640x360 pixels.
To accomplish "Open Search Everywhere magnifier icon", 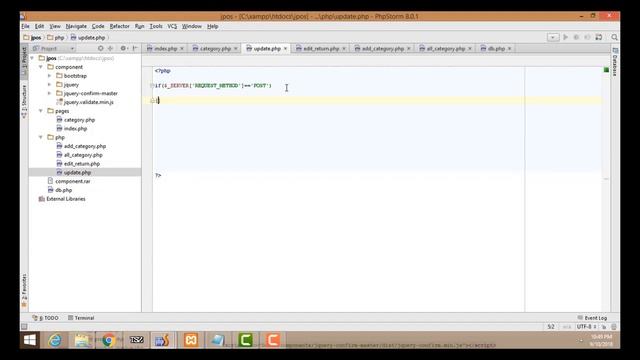I will tap(614, 37).
